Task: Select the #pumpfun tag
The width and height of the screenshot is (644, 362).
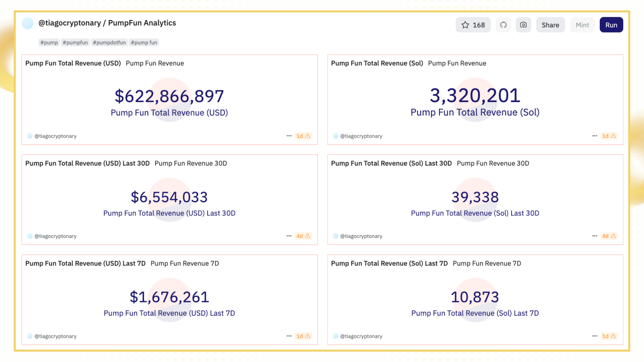Action: coord(75,43)
